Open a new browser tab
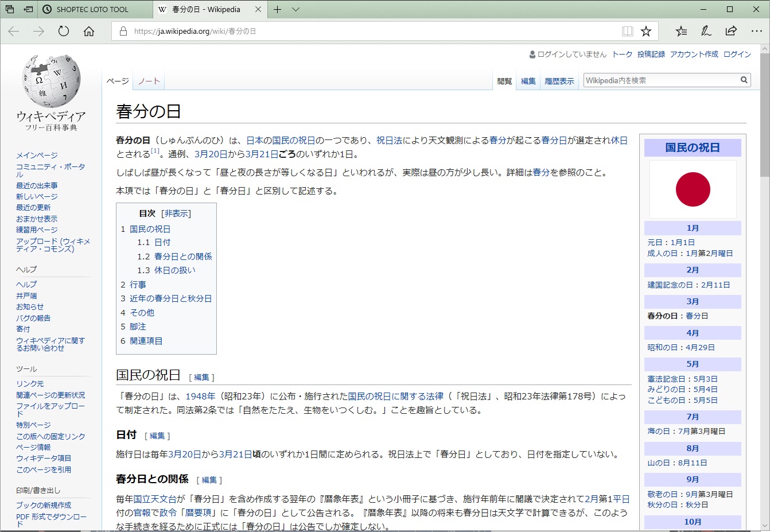The width and height of the screenshot is (770, 532). pos(277,9)
